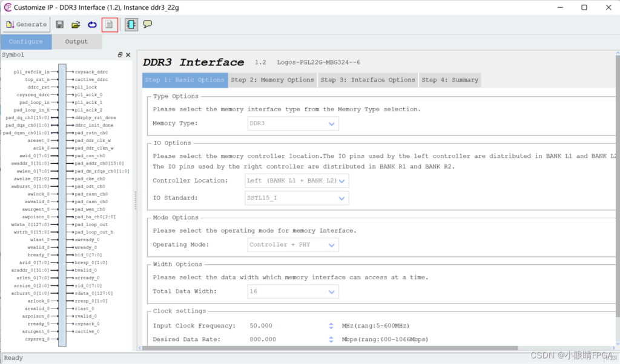
Task: Click the Generate button in the toolbar
Action: (x=26, y=25)
